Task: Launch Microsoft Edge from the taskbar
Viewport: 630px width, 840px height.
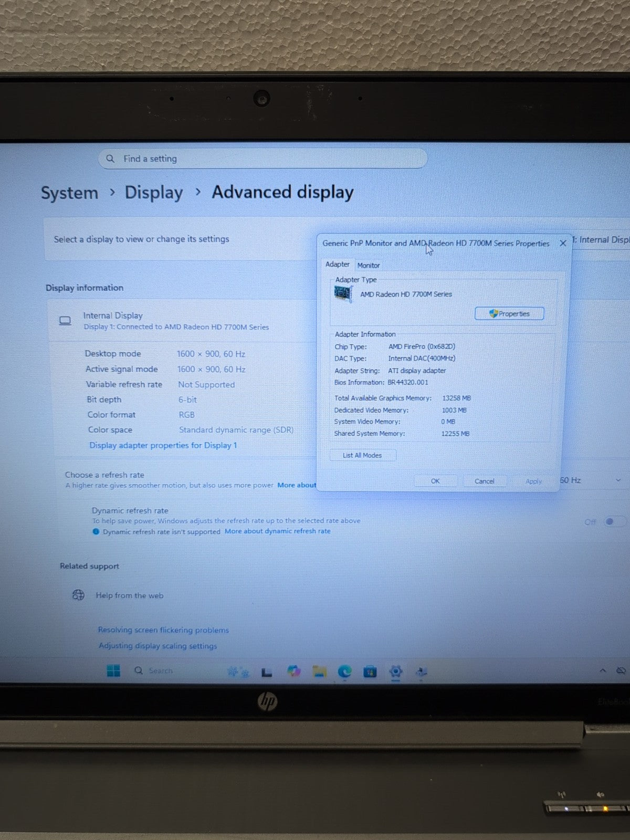Action: pos(344,671)
